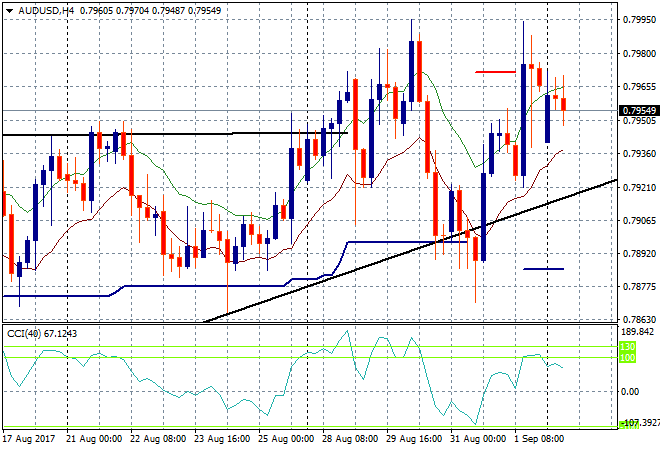Click the 17 Aug 2017 date label
This screenshot has height=450, width=660.
[29, 439]
